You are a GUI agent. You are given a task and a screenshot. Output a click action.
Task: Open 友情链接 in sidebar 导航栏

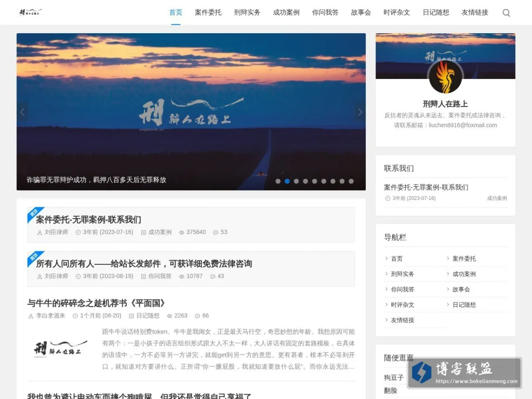[x=403, y=320]
